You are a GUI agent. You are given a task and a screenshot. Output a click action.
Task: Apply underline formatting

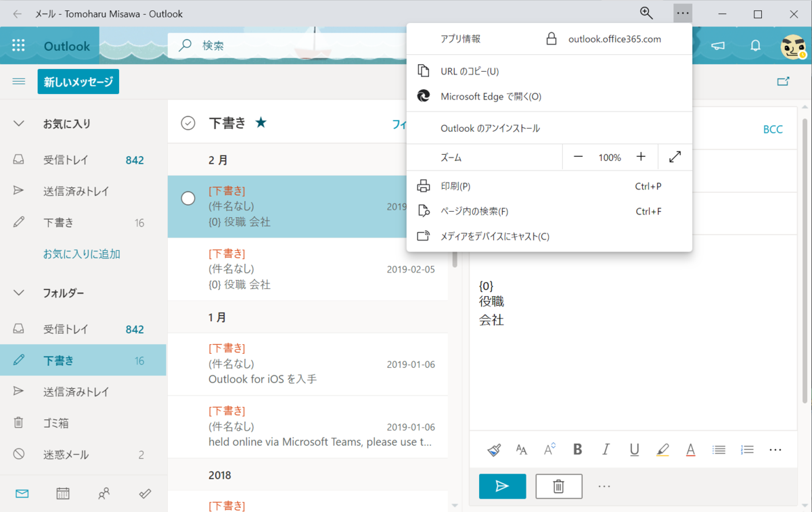click(634, 450)
